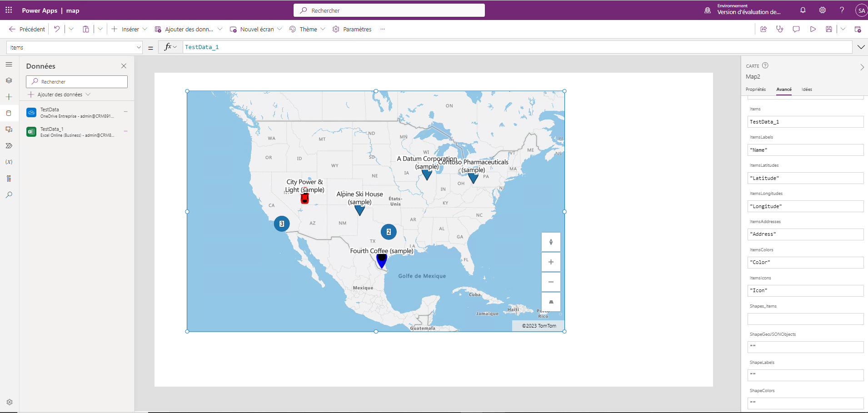Click the Publish icon
The image size is (868, 413).
tap(858, 29)
